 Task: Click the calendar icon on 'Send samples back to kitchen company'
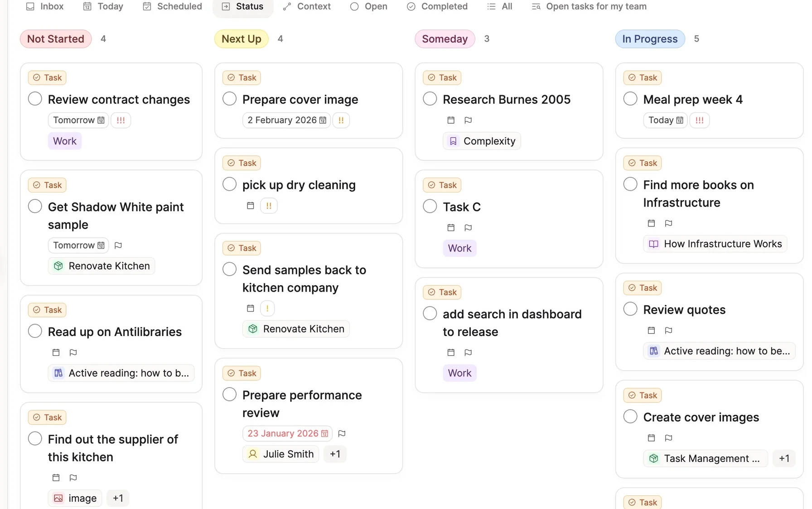click(x=250, y=308)
